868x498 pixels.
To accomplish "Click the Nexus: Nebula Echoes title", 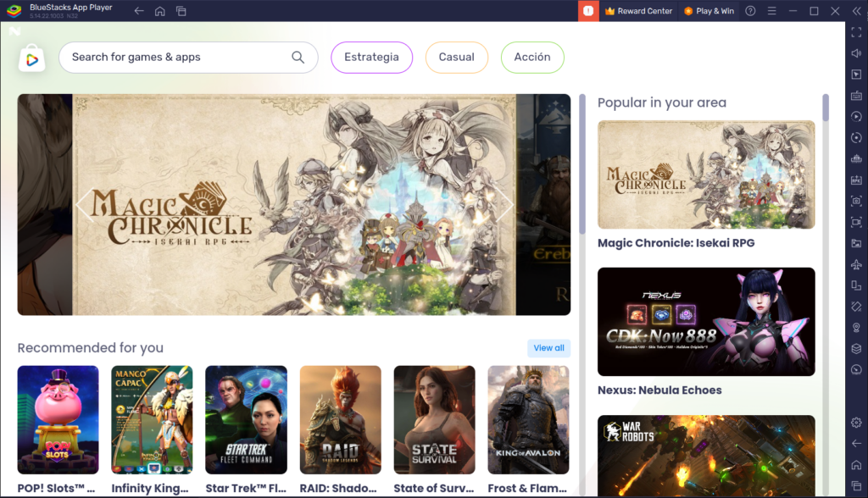I will [659, 390].
